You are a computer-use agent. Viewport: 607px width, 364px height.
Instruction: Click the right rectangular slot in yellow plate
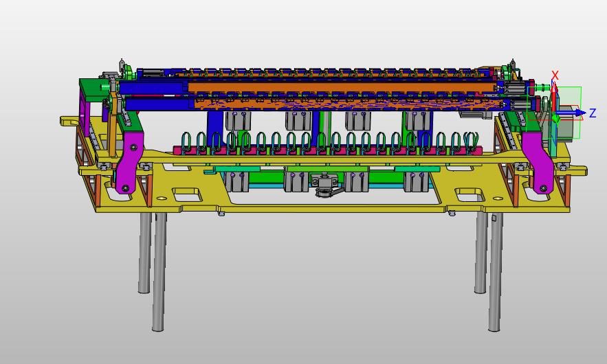tap(470, 194)
